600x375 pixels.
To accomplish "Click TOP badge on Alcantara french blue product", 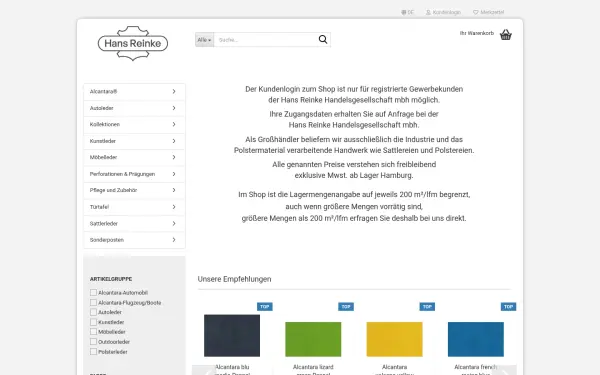I will (509, 307).
